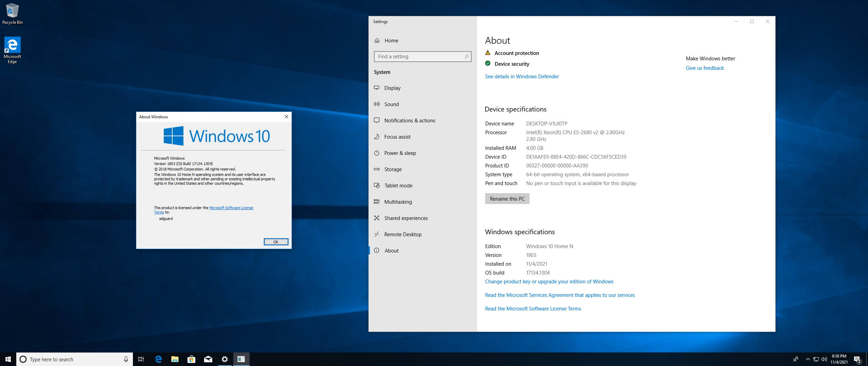Open Action Center notifications icon
The image size is (868, 366).
coord(857,359)
